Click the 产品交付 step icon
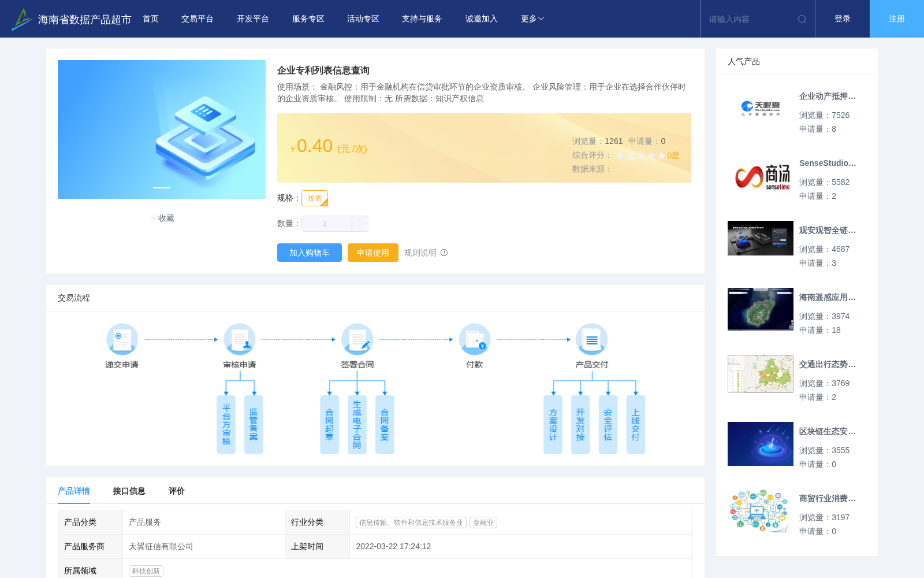 592,339
